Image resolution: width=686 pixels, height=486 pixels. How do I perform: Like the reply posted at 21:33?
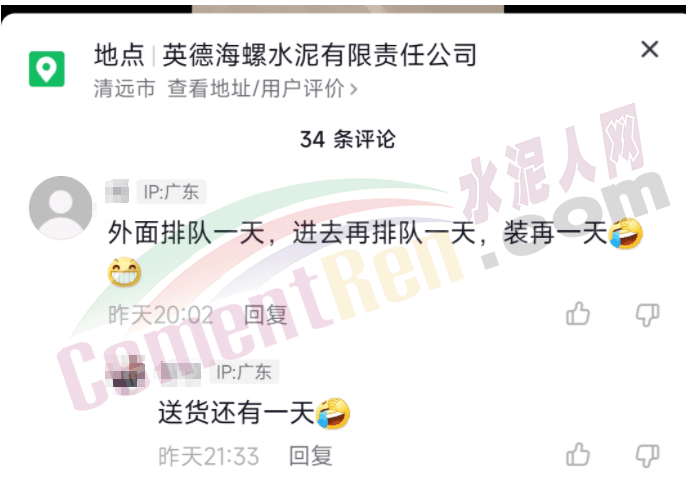578,455
